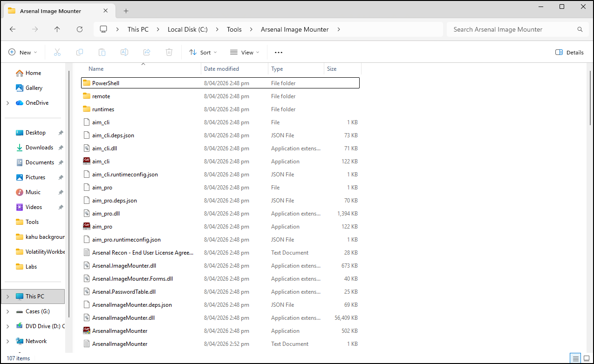This screenshot has width=594, height=364.
Task: Select the runtimes folder icon
Action: click(x=86, y=109)
